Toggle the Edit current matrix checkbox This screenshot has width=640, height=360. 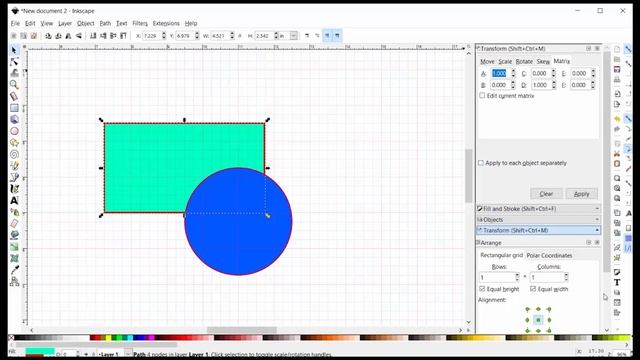(x=482, y=96)
